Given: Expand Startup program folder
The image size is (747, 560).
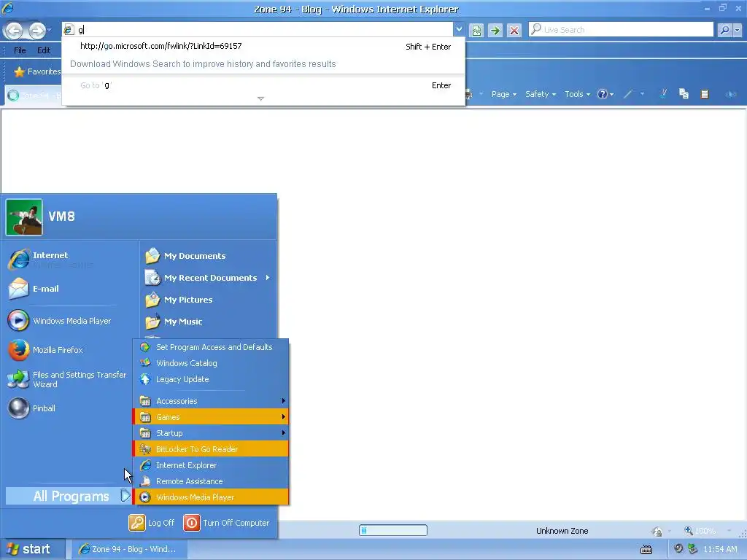Looking at the screenshot, I should 211,433.
